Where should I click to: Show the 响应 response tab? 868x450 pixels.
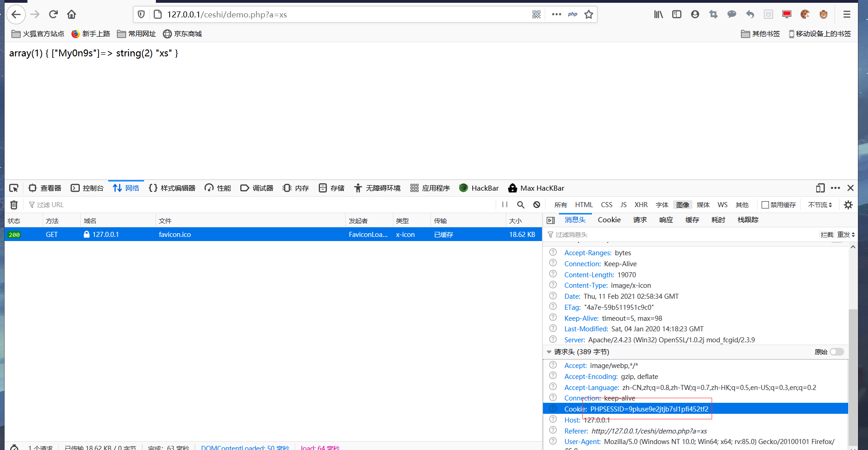[666, 220]
